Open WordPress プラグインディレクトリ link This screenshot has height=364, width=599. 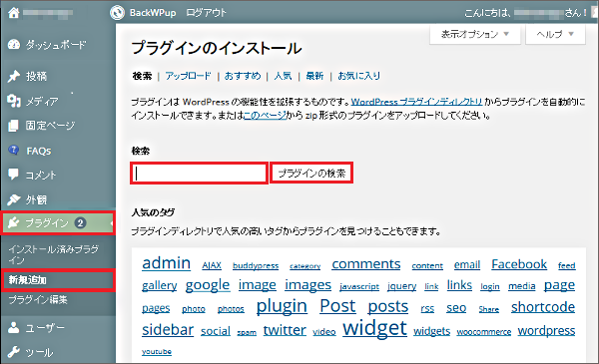pyautogui.click(x=416, y=102)
